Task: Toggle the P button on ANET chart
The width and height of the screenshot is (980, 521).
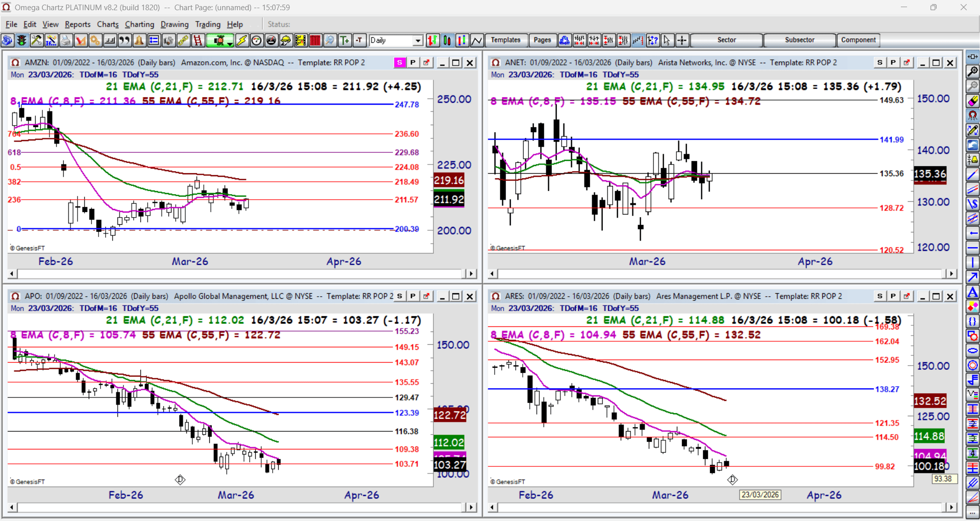Action: (x=893, y=62)
